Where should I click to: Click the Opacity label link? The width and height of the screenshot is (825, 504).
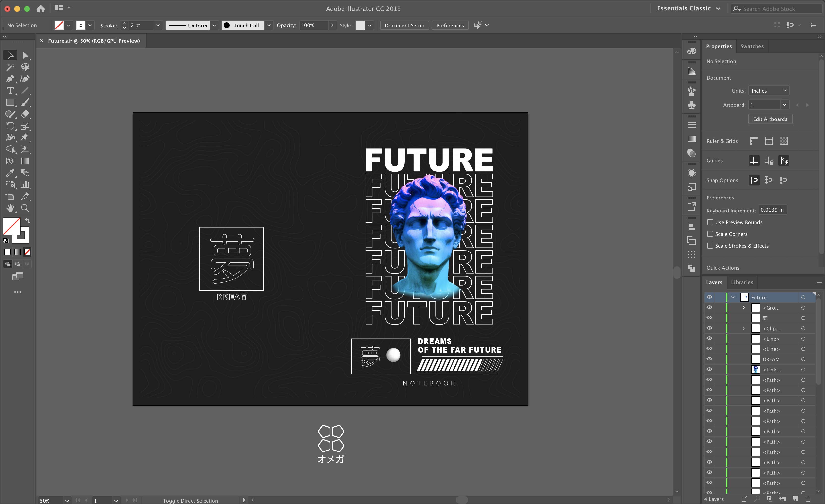(x=286, y=25)
